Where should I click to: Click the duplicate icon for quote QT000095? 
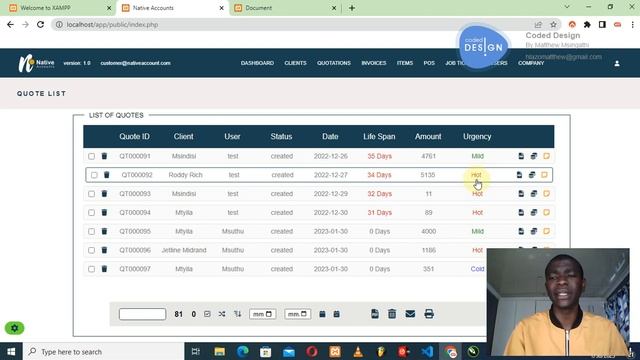click(534, 231)
